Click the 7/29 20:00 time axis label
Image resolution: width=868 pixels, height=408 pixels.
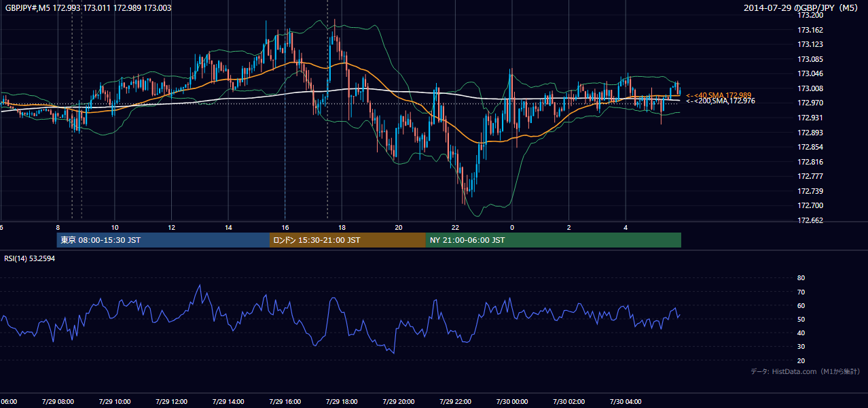[x=398, y=402]
